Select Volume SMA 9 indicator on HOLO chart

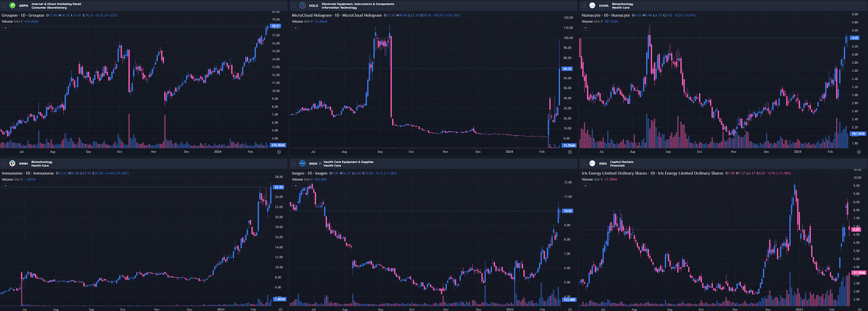tap(302, 21)
